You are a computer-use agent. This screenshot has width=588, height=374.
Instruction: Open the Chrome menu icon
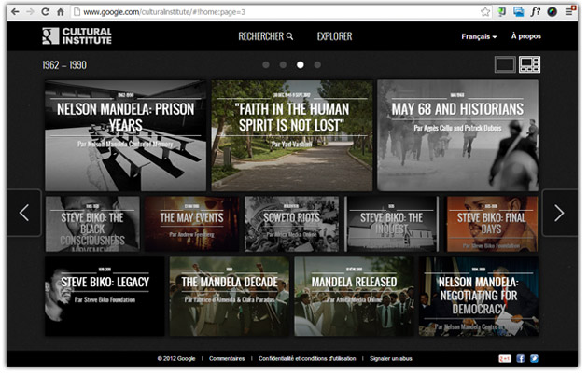coord(569,11)
